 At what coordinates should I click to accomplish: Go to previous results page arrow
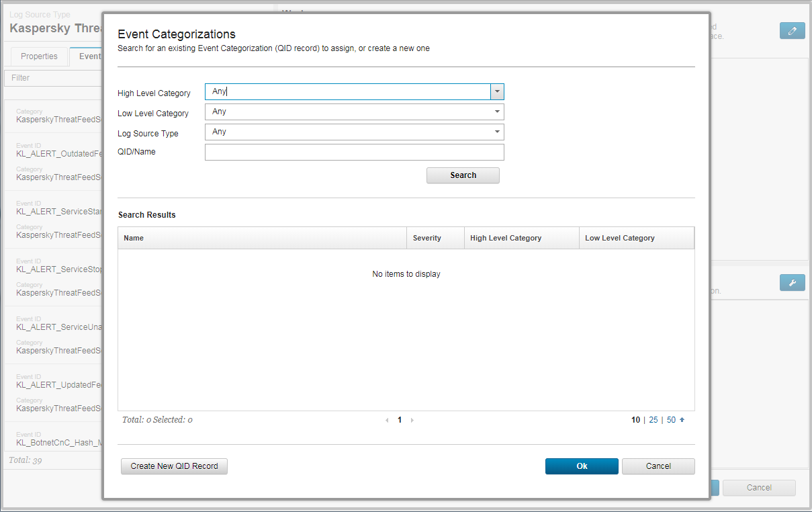coord(387,420)
